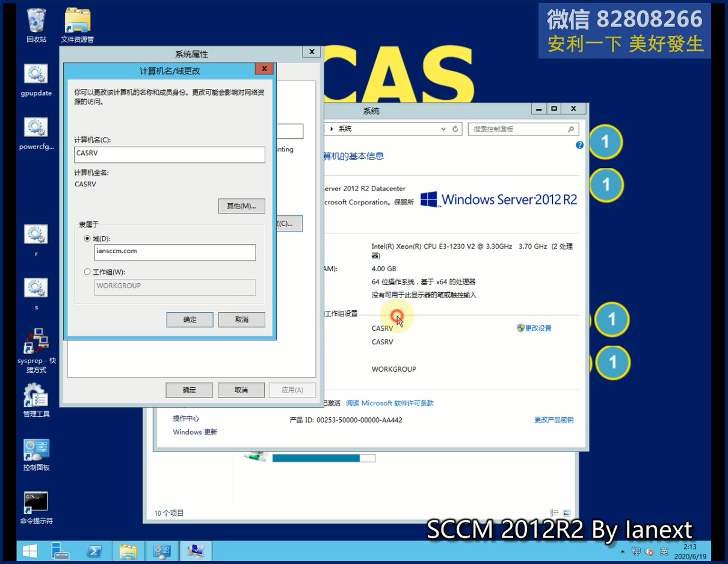728x564 pixels.
Task: Click the 系统 breadcrumb in address bar
Action: point(345,129)
